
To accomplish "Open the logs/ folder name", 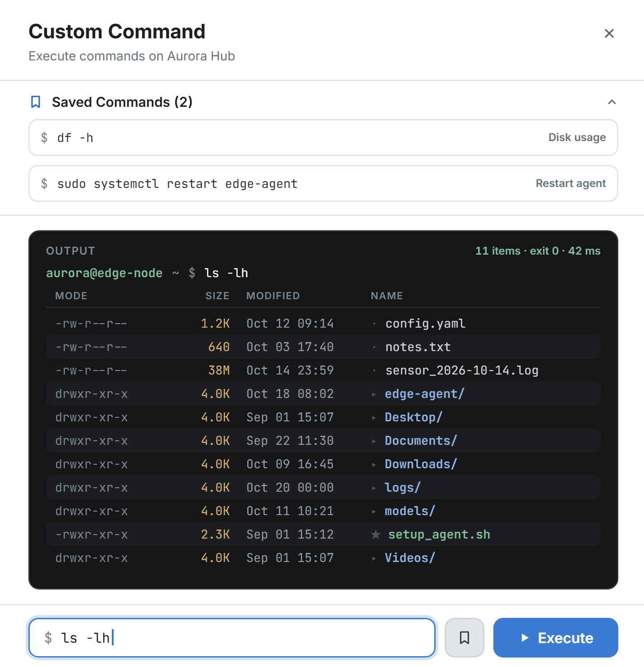I will 403,488.
